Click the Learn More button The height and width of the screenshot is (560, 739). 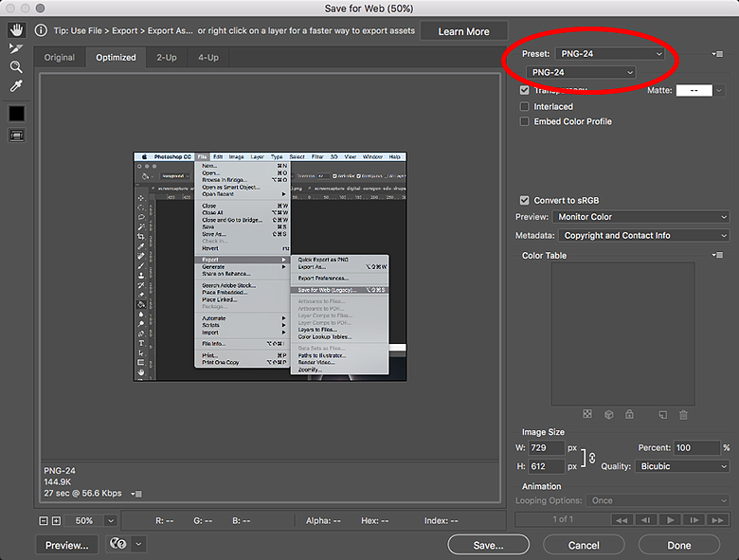point(463,31)
